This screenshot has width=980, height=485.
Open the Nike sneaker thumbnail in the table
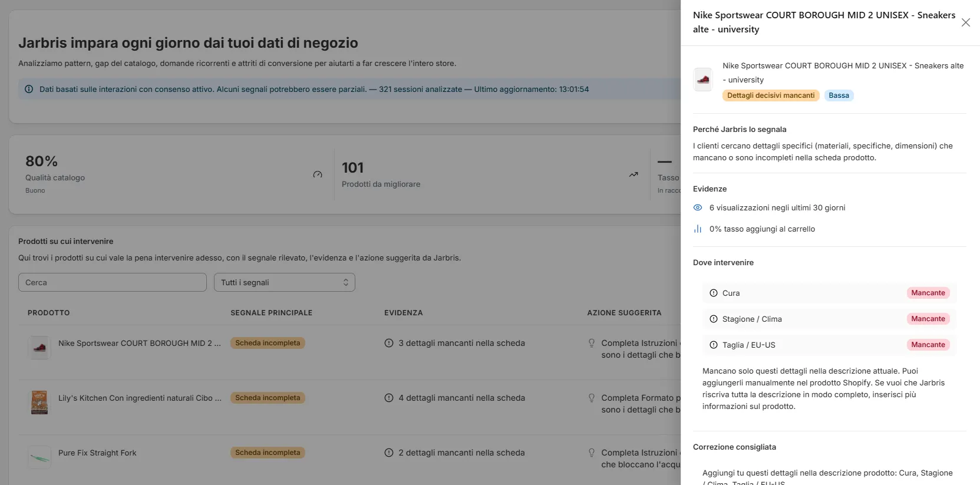[x=39, y=348]
